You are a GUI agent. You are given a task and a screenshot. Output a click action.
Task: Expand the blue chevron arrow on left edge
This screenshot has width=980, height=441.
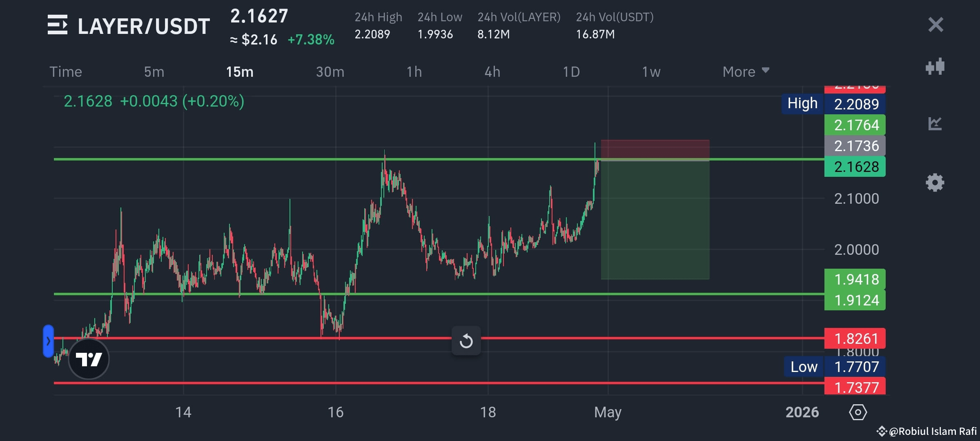click(x=49, y=340)
